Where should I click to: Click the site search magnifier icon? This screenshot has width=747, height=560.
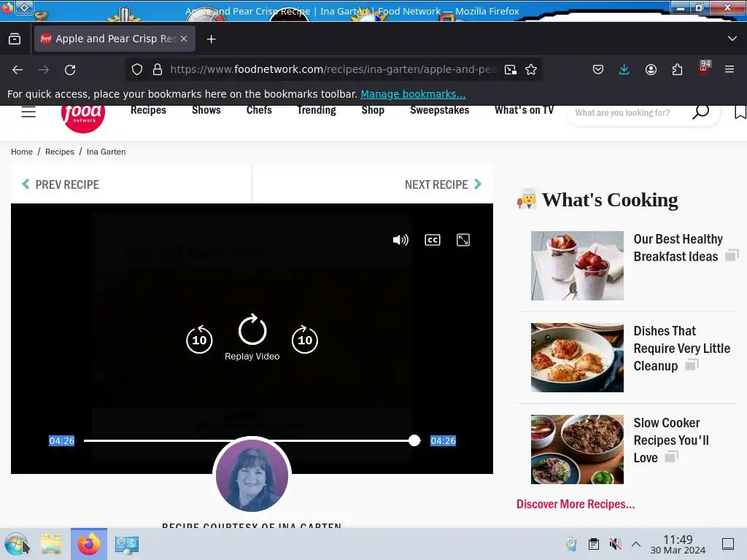pyautogui.click(x=700, y=112)
